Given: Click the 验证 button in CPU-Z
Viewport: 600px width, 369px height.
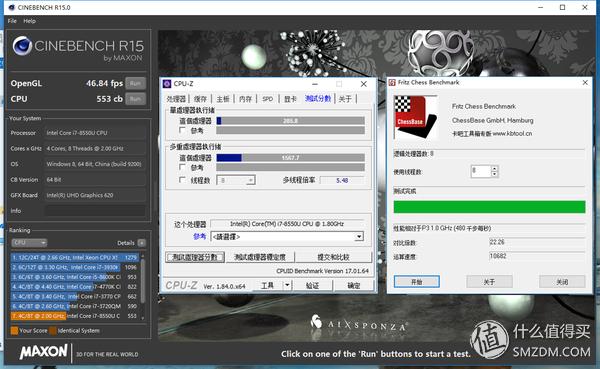Looking at the screenshot, I should pyautogui.click(x=312, y=286).
